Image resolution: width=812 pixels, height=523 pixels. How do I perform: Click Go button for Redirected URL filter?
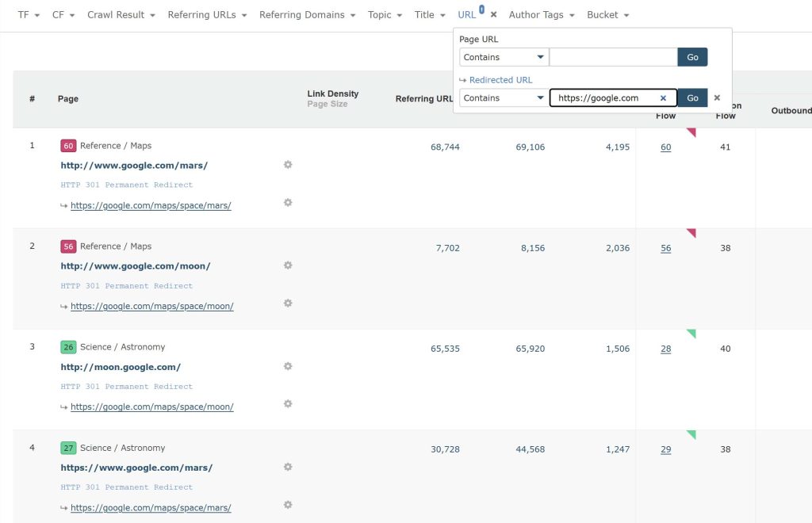(x=692, y=97)
